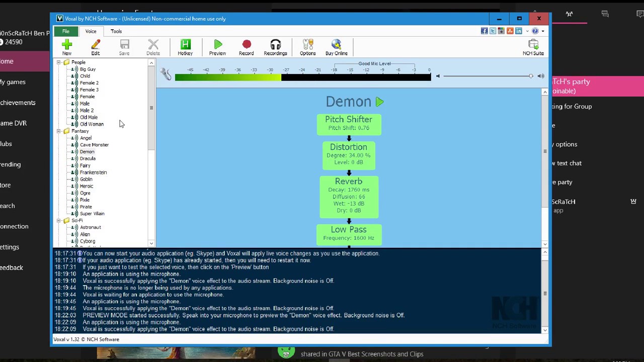This screenshot has height=362, width=644.
Task: Click the log panel scroll-down arrow
Action: pos(545,330)
